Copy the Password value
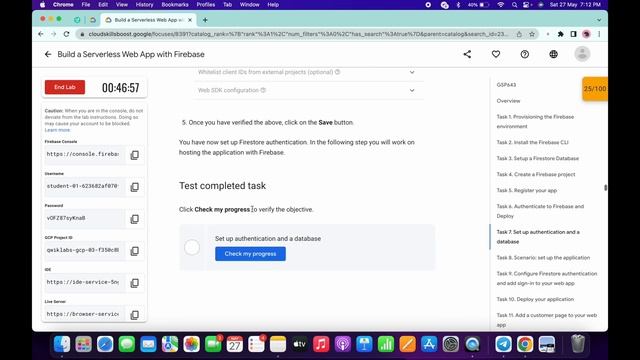 [x=134, y=219]
